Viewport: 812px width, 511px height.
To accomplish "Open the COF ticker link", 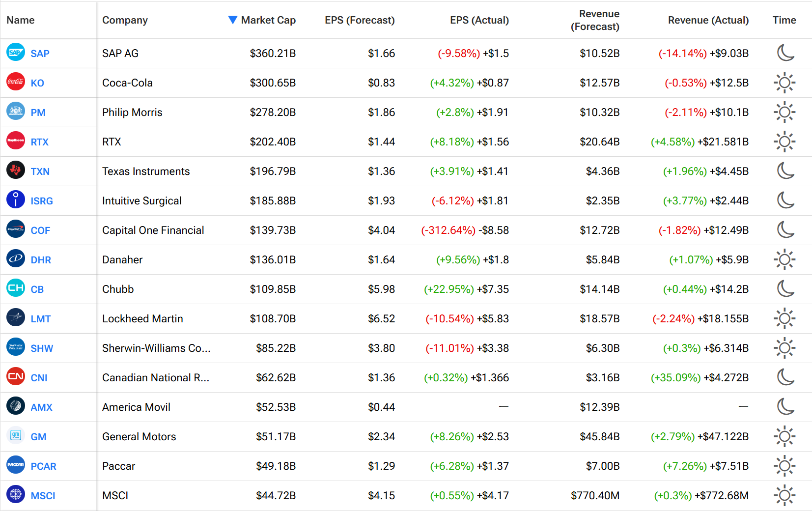I will [40, 230].
